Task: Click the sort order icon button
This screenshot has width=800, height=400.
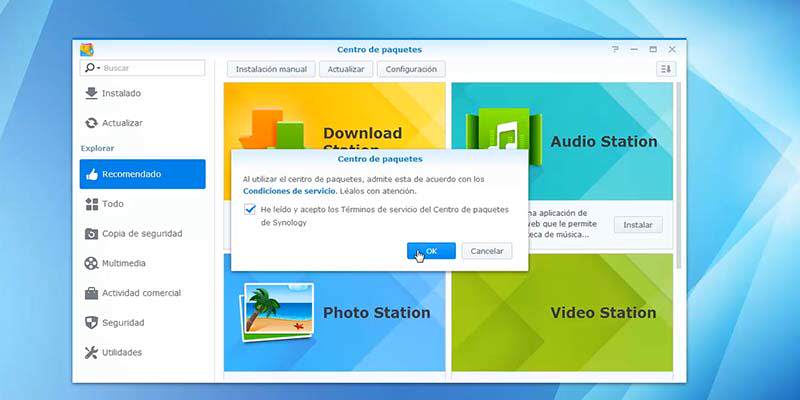Action: point(666,69)
